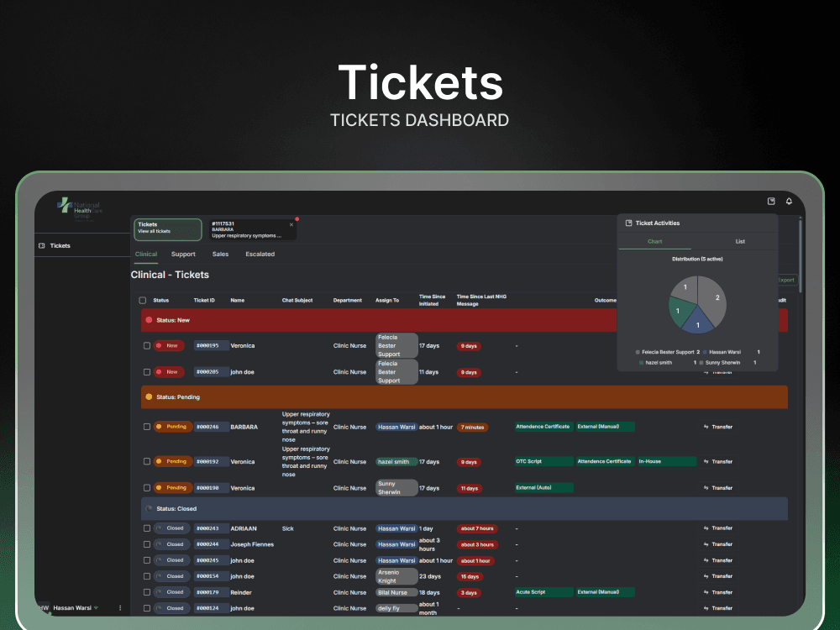Open the ticket activities panel icon in header

click(771, 202)
